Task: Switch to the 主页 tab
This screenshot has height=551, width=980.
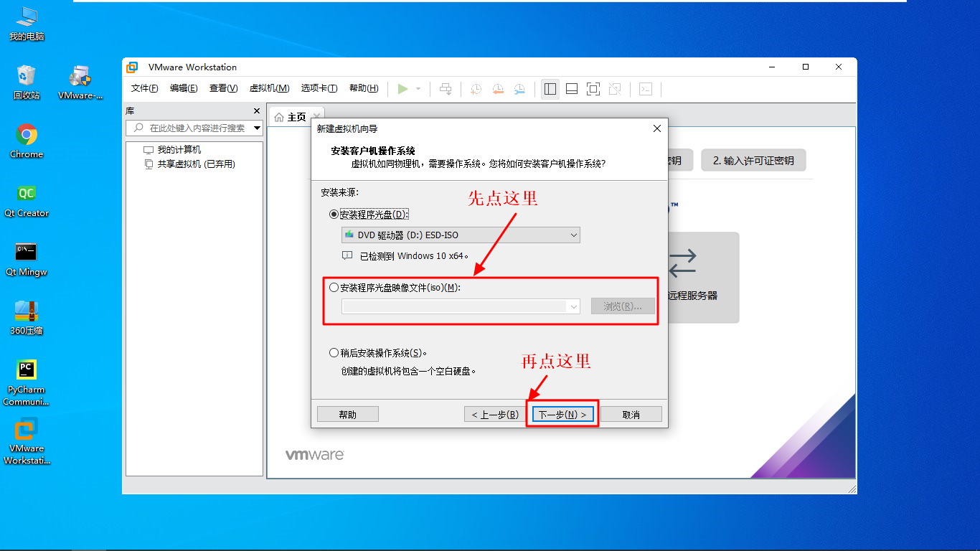Action: click(296, 117)
